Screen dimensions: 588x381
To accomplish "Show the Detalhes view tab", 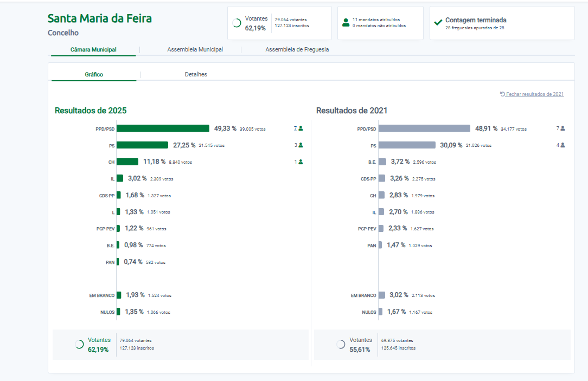I will tap(196, 74).
